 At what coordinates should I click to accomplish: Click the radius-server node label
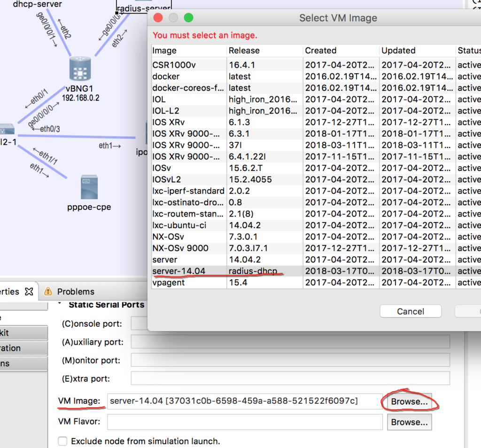(144, 8)
